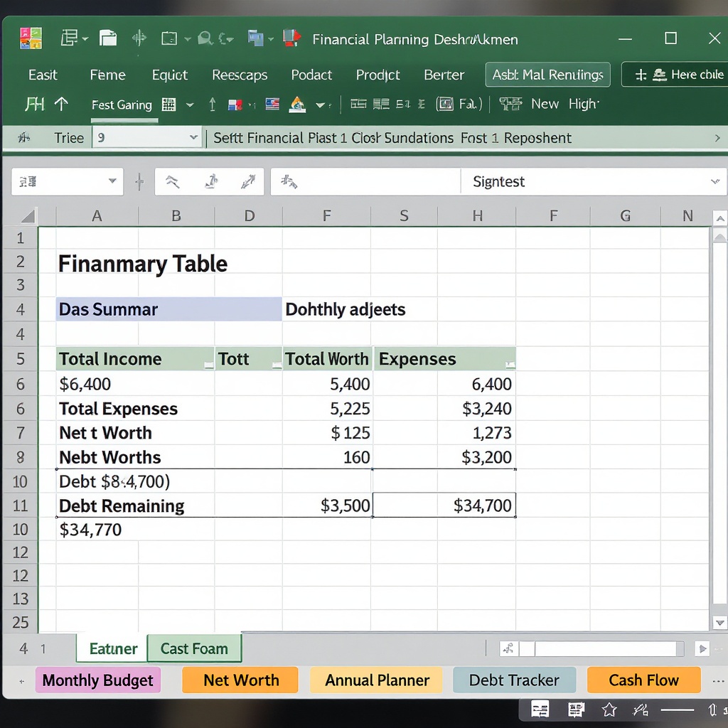This screenshot has height=728, width=728.
Task: Click the Fest Garing ribbon tab
Action: [x=122, y=105]
